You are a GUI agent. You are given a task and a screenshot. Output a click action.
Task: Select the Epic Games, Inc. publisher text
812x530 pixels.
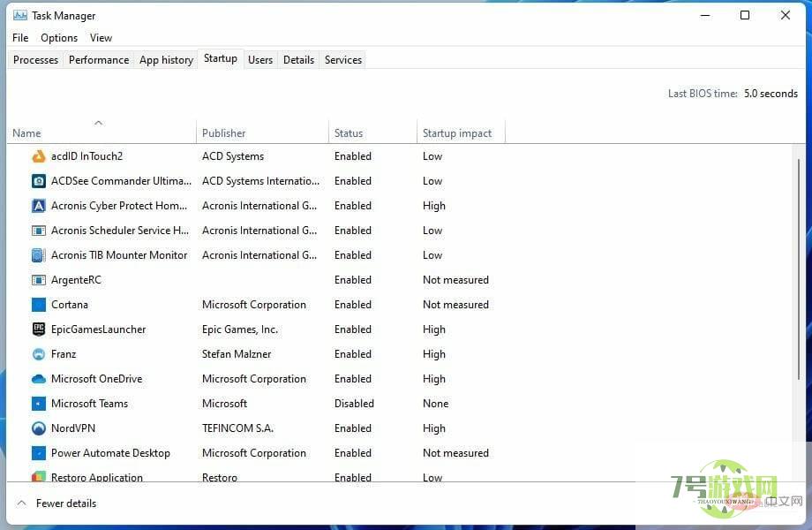(x=240, y=329)
